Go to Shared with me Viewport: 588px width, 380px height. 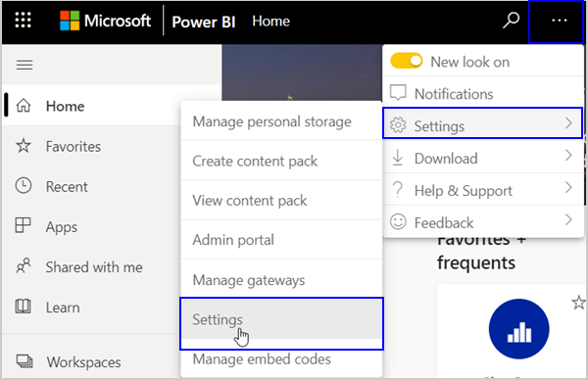pos(94,267)
